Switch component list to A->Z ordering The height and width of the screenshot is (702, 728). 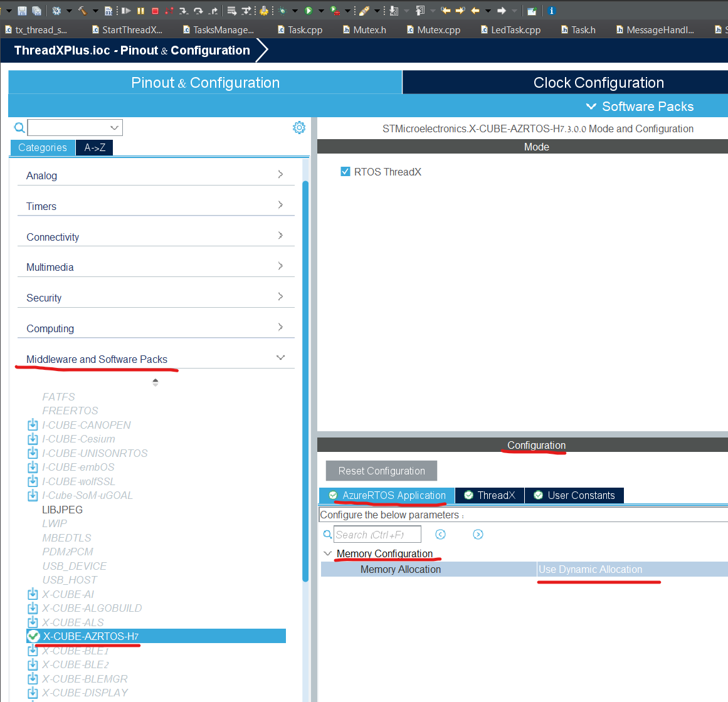[x=94, y=149]
